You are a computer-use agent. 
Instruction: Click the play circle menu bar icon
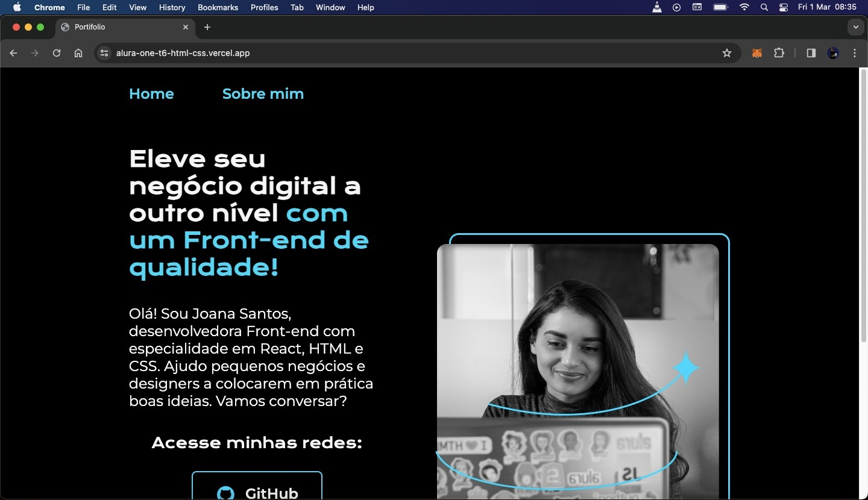pyautogui.click(x=677, y=7)
